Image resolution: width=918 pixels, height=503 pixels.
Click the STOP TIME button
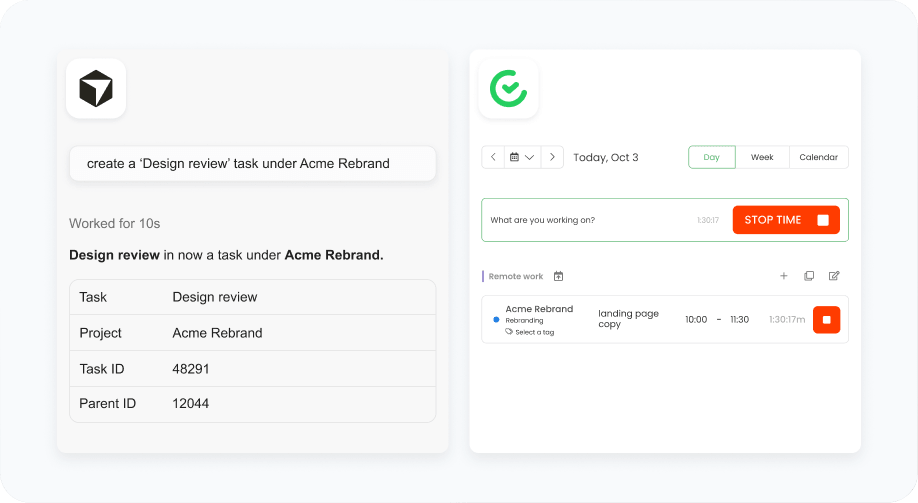[x=786, y=220]
